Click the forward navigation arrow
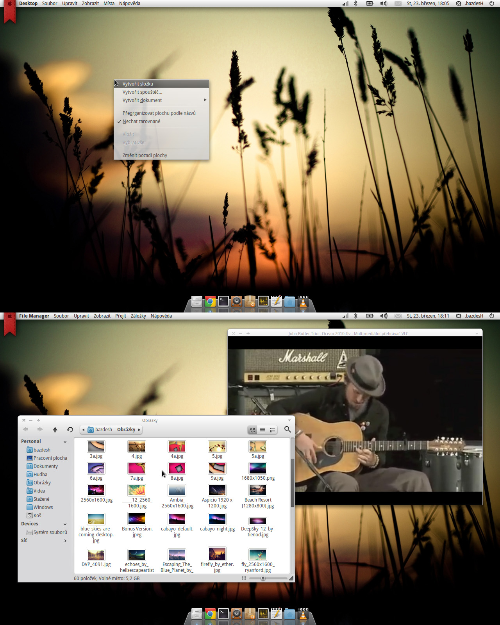This screenshot has width=500, height=625. point(39,429)
